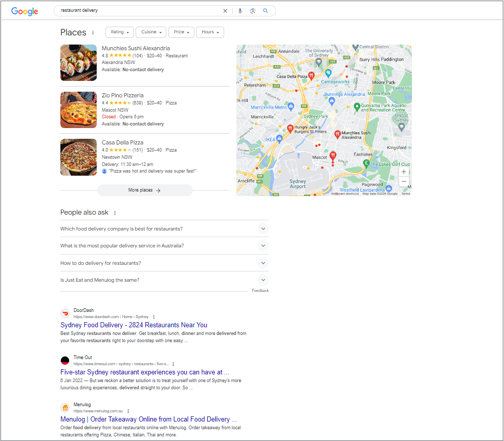Open DoorDash result three-dot options

154,317
